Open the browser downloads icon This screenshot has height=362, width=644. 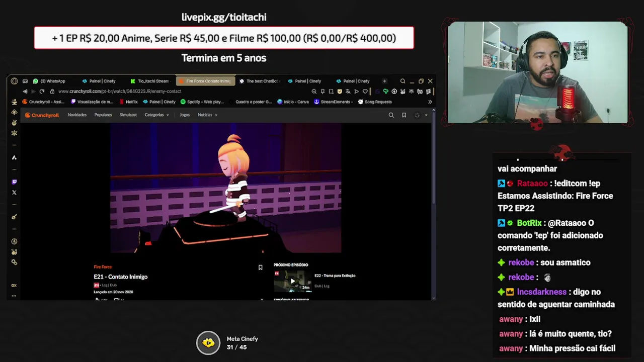coord(394,92)
